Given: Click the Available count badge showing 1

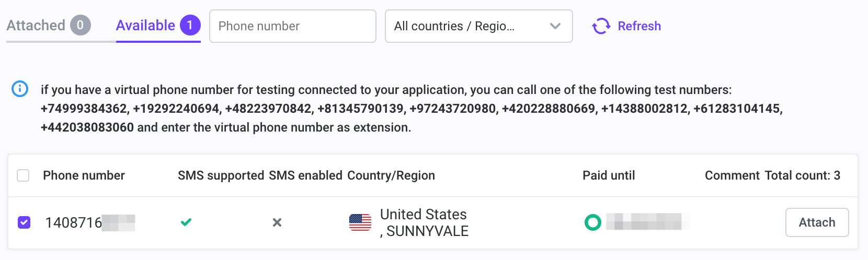Looking at the screenshot, I should pyautogui.click(x=190, y=25).
